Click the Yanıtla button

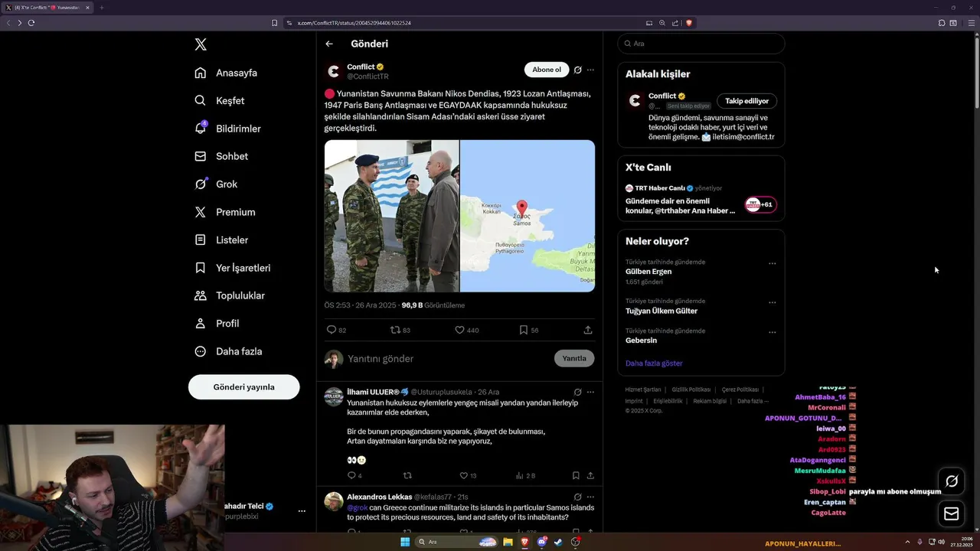[574, 358]
